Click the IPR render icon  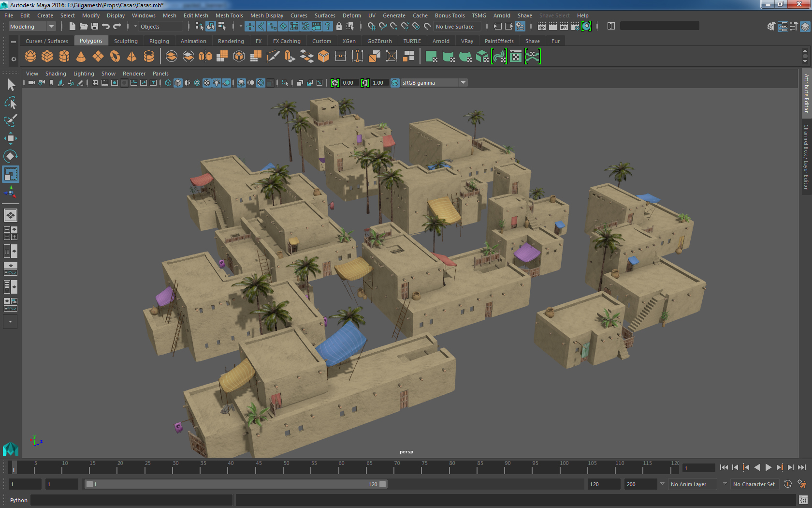[564, 27]
